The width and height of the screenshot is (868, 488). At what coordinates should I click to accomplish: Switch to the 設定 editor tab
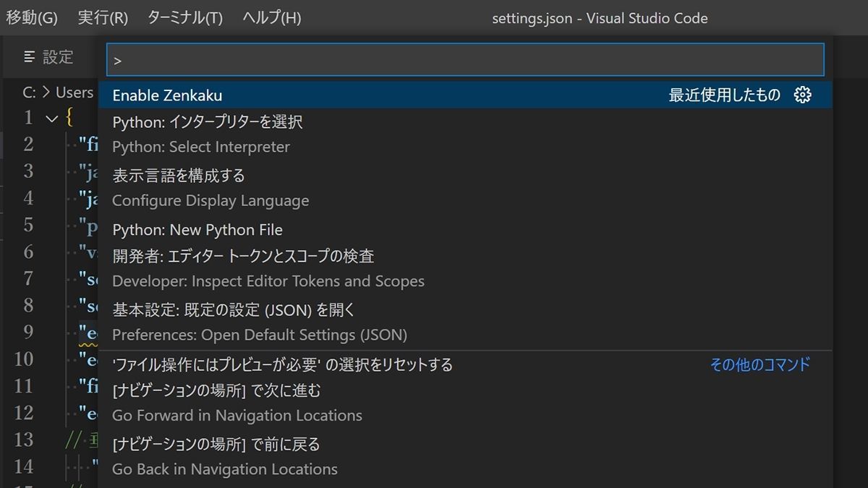point(48,57)
